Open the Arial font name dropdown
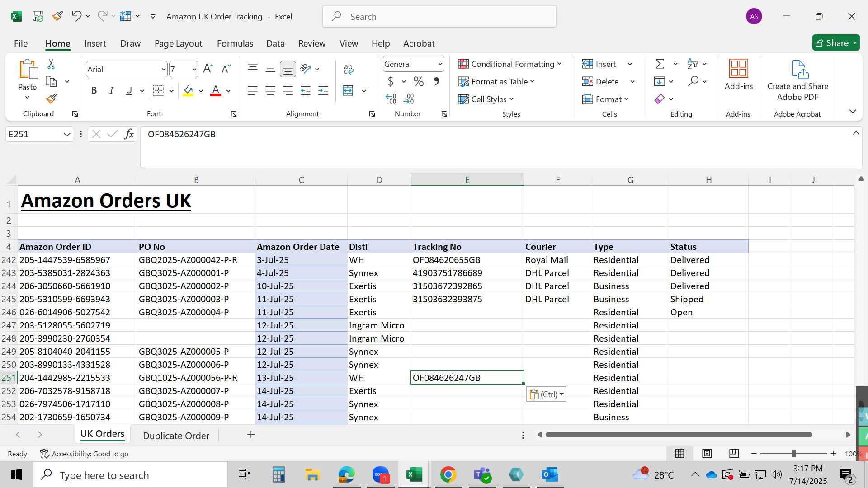This screenshot has height=488, width=868. click(163, 69)
